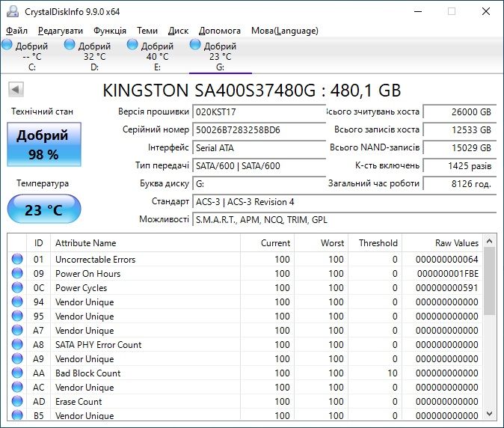Click the Serial ATA interface field

(259, 148)
